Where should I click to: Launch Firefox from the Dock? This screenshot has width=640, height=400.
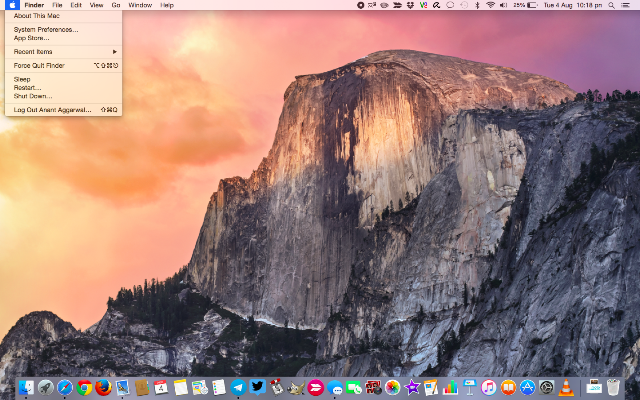pyautogui.click(x=104, y=387)
